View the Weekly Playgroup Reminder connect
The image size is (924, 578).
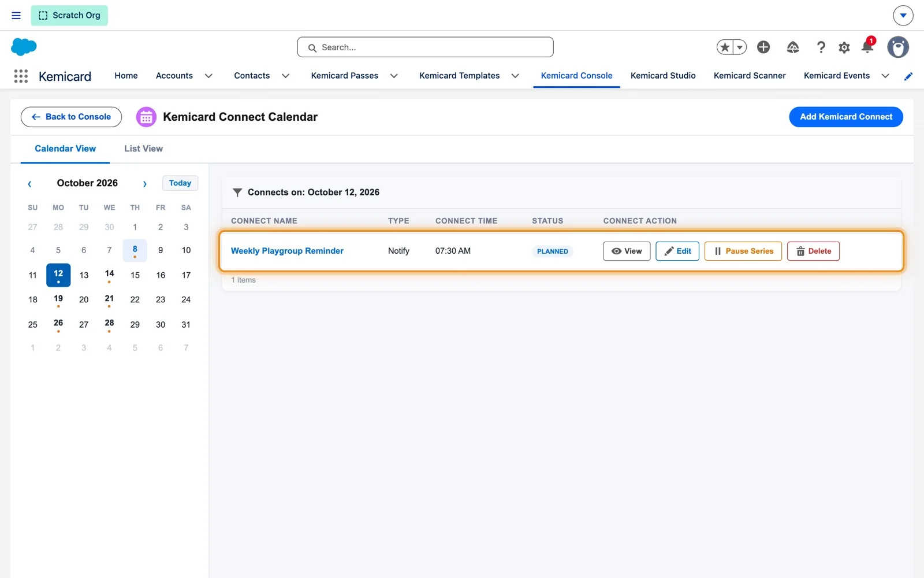(x=627, y=251)
